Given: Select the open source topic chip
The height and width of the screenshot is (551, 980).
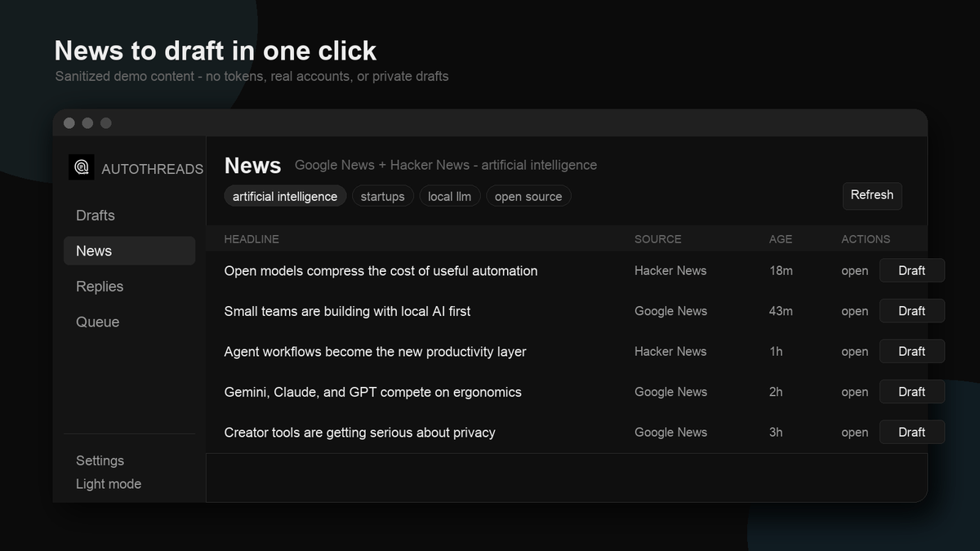Looking at the screenshot, I should tap(528, 196).
